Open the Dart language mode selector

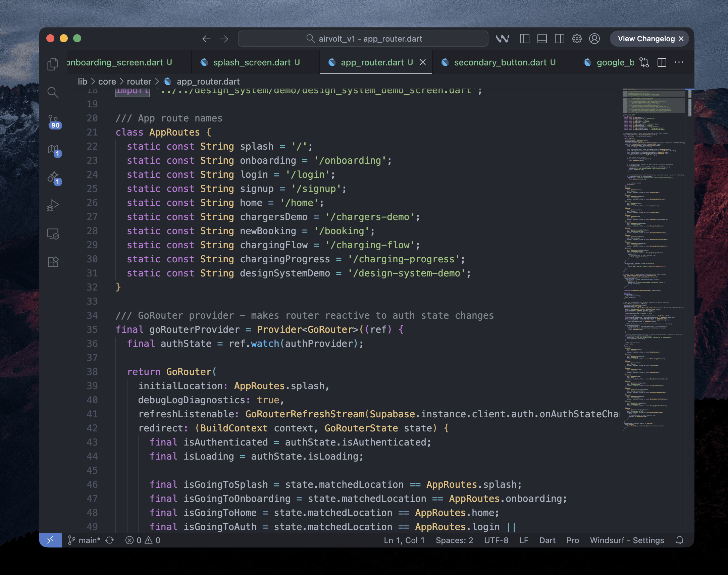[x=547, y=540]
